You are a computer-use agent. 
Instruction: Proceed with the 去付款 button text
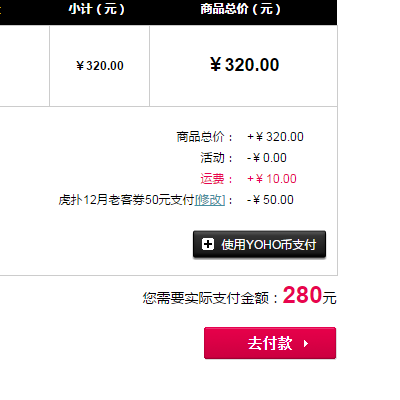point(270,343)
